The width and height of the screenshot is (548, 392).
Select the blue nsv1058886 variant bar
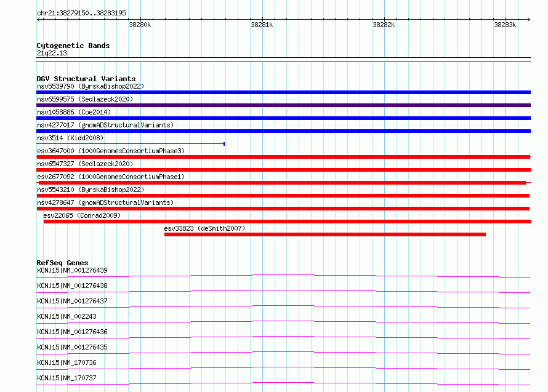pos(283,118)
